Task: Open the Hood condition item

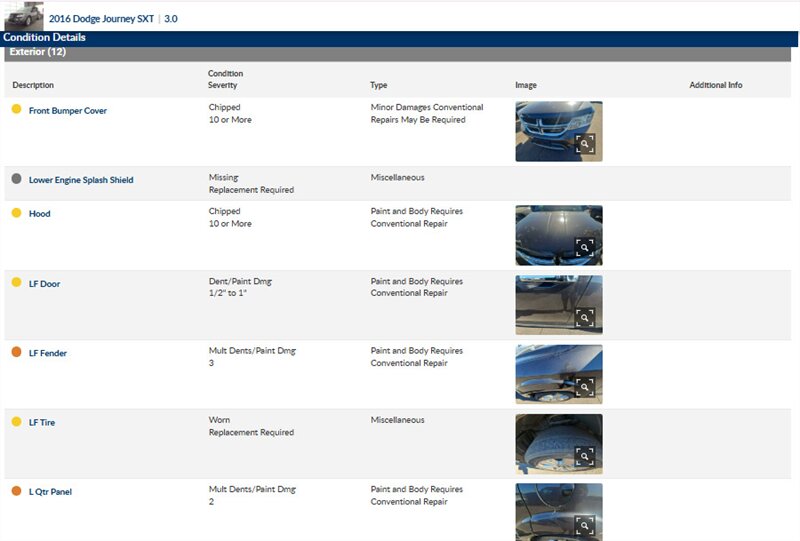Action: [x=40, y=214]
